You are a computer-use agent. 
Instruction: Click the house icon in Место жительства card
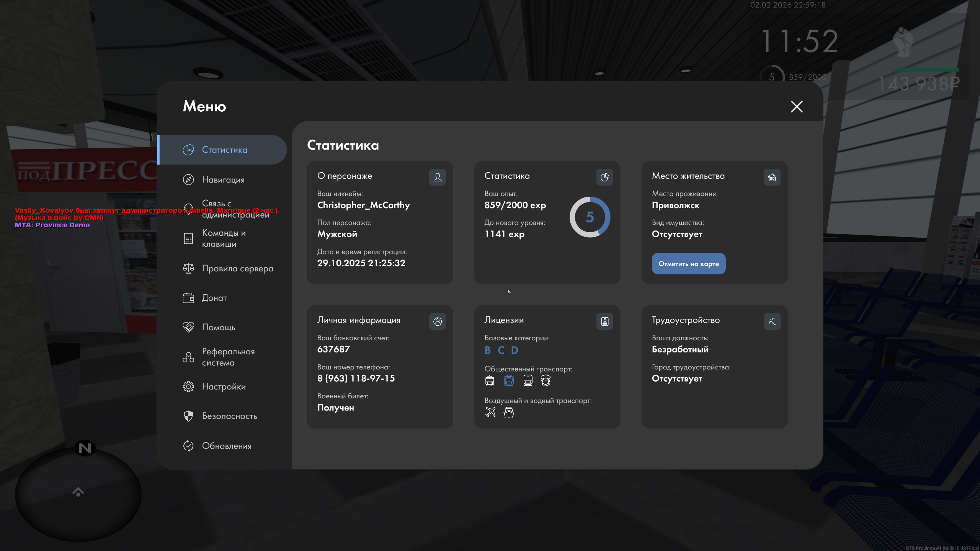pos(772,177)
